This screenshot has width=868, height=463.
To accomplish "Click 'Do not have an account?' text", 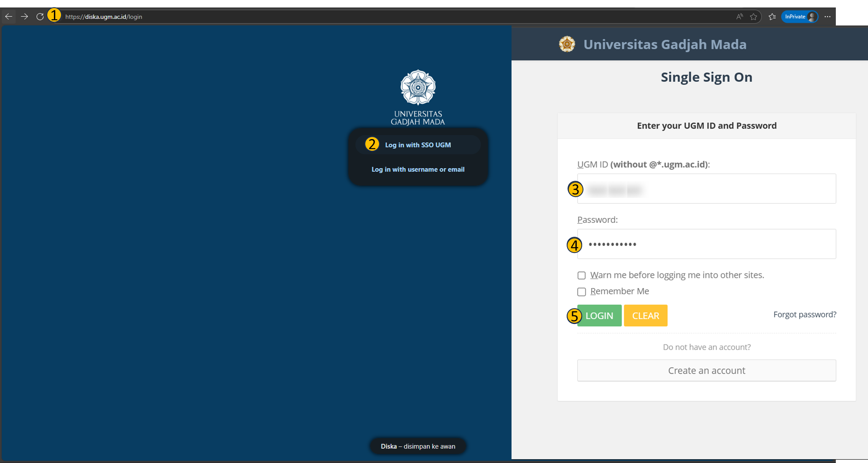I will 706,347.
